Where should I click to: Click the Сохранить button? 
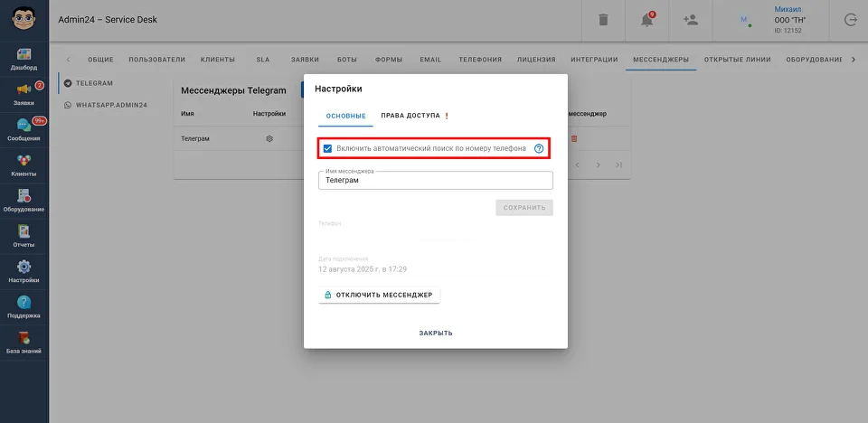(524, 208)
